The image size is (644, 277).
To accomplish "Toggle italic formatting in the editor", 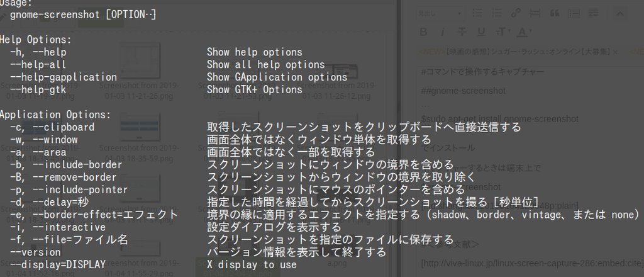I will [x=443, y=32].
